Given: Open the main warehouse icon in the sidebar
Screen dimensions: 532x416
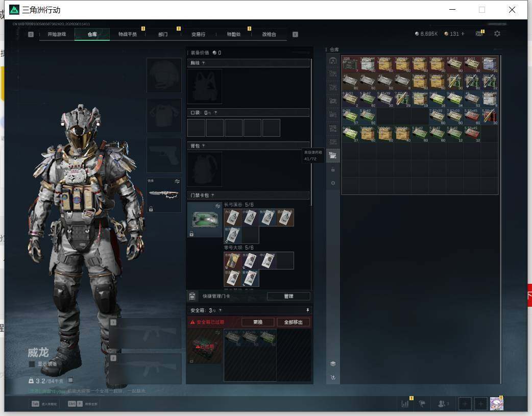Looking at the screenshot, I should click(333, 61).
